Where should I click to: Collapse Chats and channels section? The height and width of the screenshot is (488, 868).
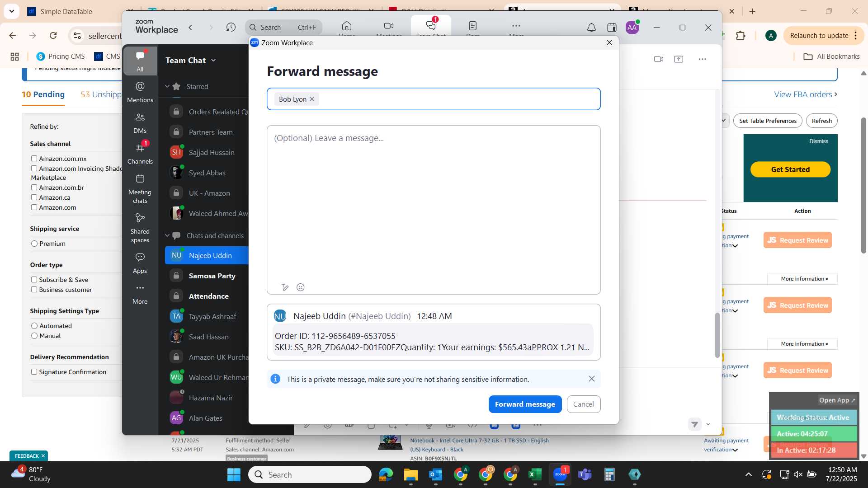click(167, 235)
